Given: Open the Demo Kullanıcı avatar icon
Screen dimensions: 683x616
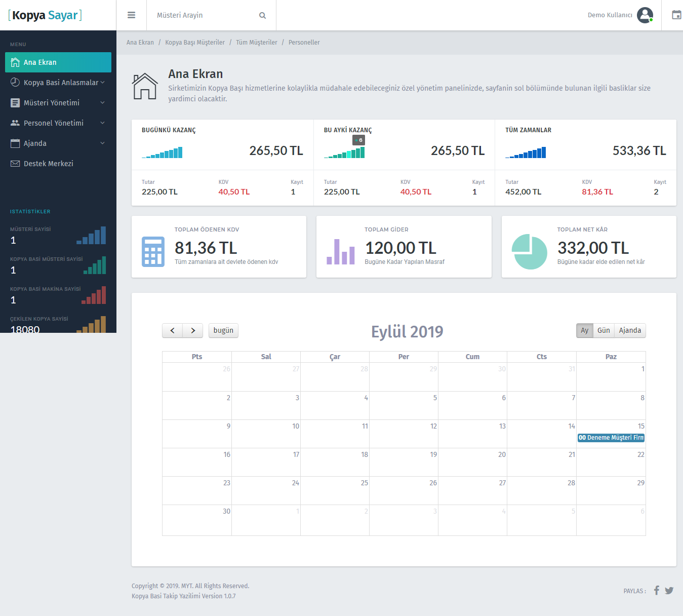Looking at the screenshot, I should click(x=645, y=15).
